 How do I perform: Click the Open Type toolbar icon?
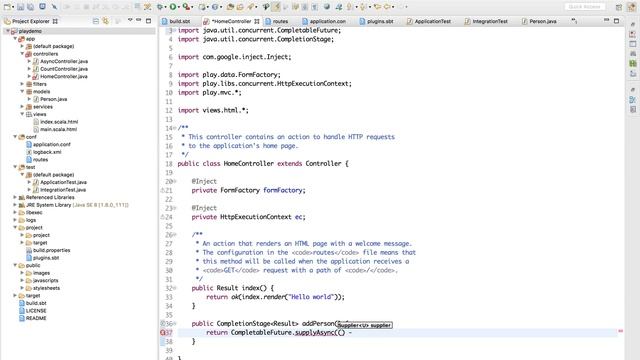point(230,7)
